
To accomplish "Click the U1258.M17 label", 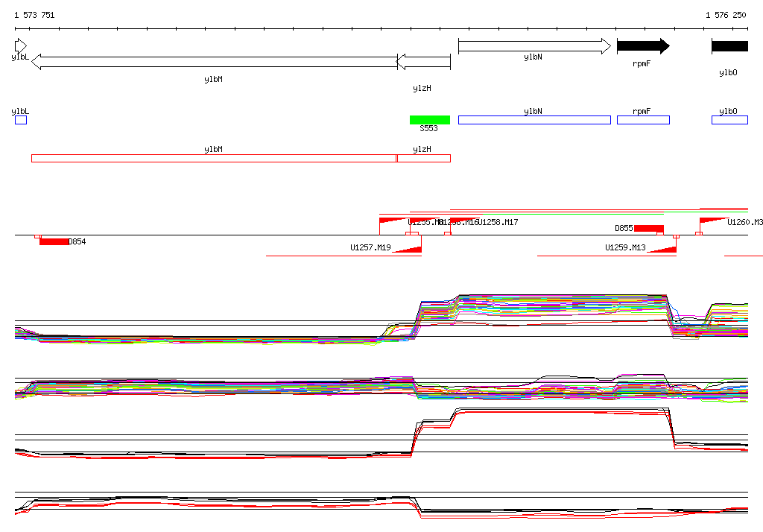I will (x=498, y=223).
